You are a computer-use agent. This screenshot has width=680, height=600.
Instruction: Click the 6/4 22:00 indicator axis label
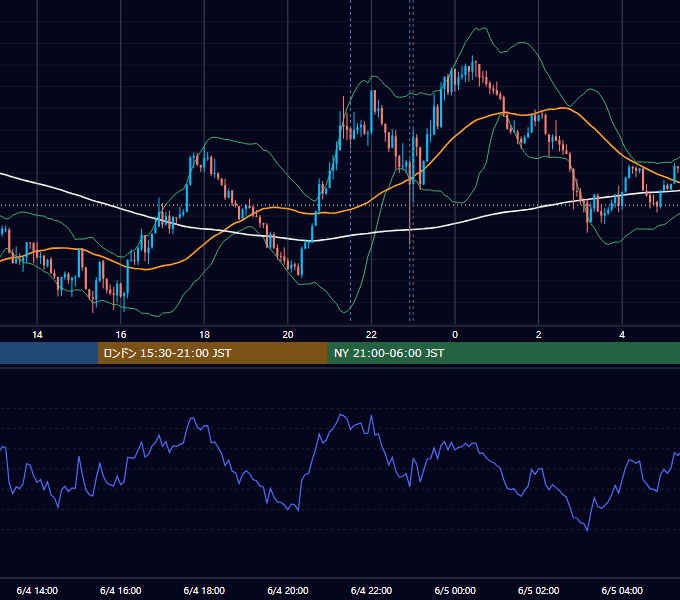coord(371,591)
